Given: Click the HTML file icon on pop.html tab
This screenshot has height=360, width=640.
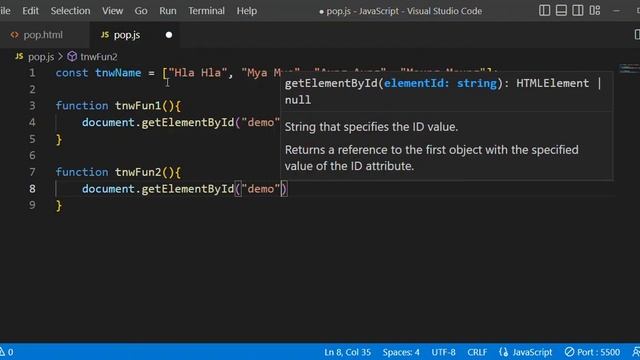Looking at the screenshot, I should coord(15,35).
